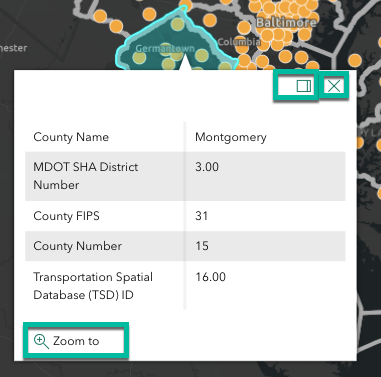Click the Baltimore label on the map
381x377 pixels.
tap(286, 23)
